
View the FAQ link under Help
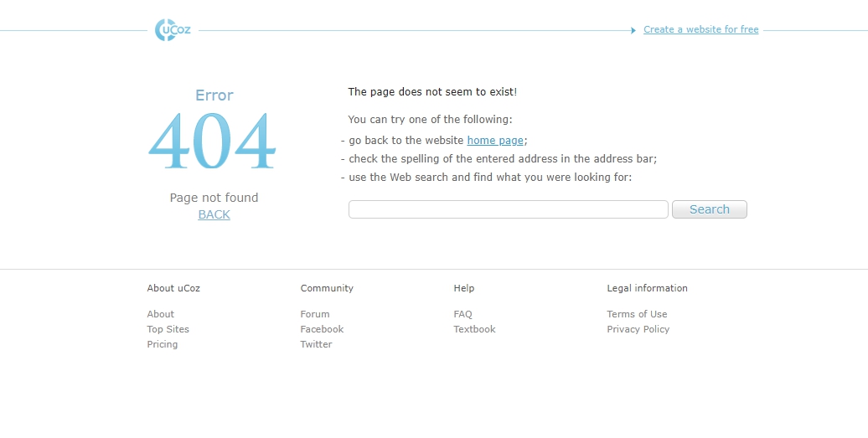(462, 314)
